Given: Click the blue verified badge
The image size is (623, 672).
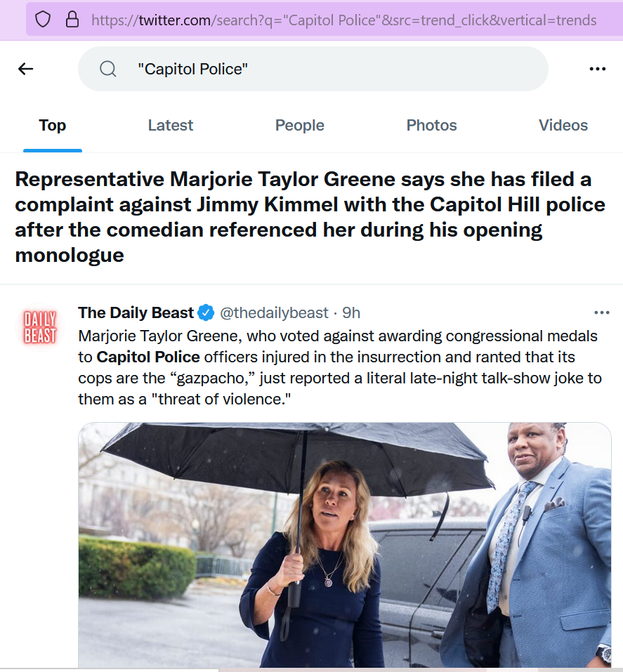Looking at the screenshot, I should pyautogui.click(x=206, y=313).
